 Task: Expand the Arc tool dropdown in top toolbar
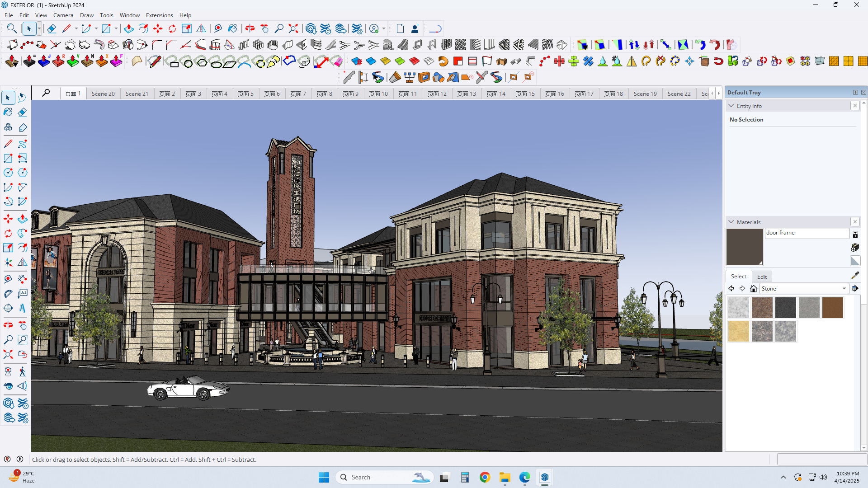pos(96,29)
